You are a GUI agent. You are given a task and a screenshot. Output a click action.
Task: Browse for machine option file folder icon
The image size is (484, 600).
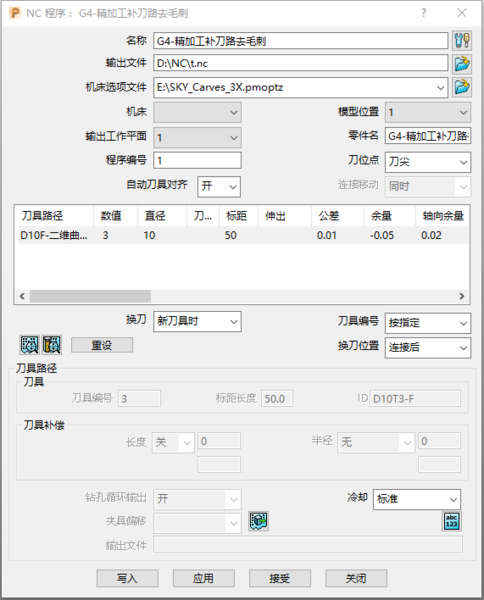461,87
